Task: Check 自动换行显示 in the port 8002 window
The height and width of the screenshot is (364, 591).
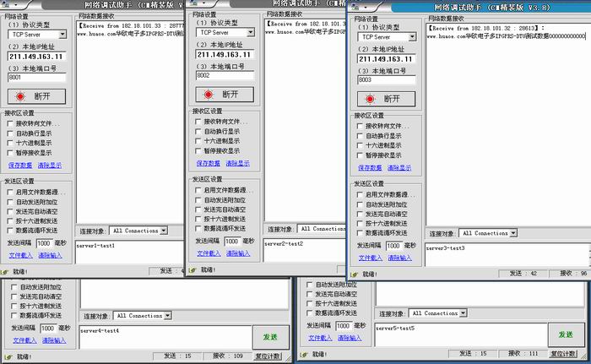Action: pos(198,131)
